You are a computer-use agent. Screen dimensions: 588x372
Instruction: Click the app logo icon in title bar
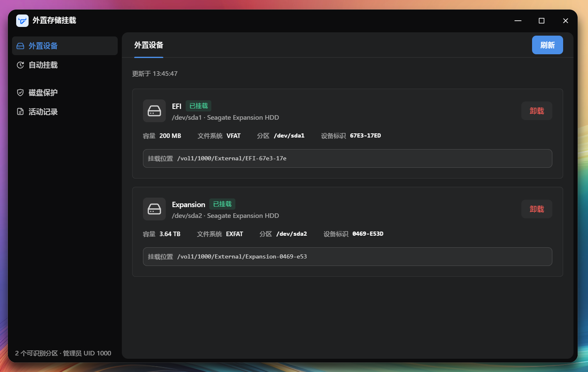click(x=22, y=21)
